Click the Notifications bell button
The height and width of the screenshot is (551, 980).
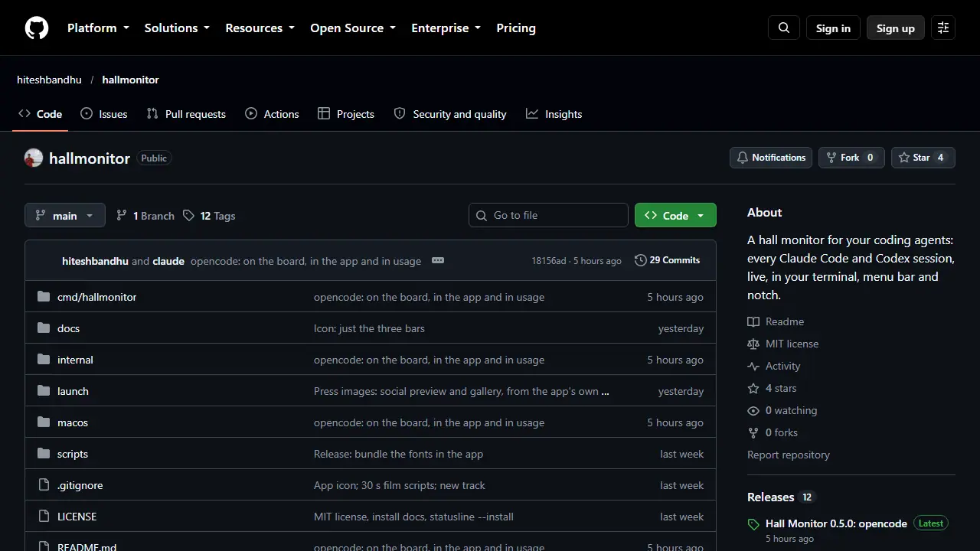click(771, 158)
